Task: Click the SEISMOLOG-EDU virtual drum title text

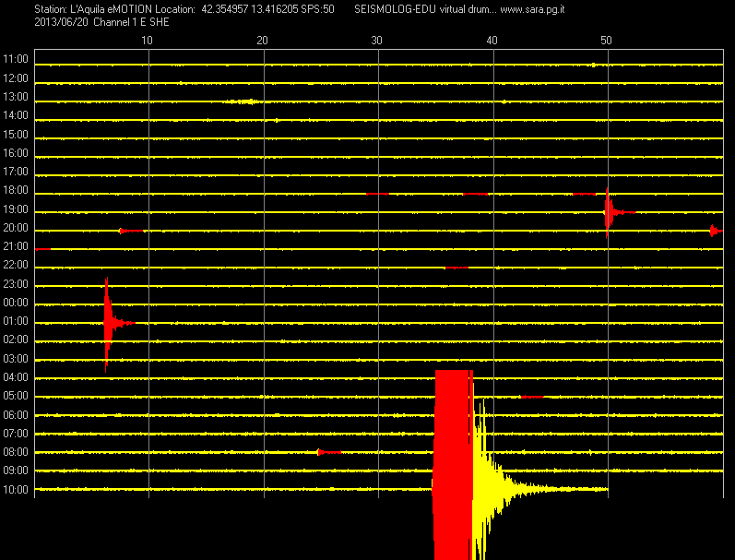Action: coord(425,9)
